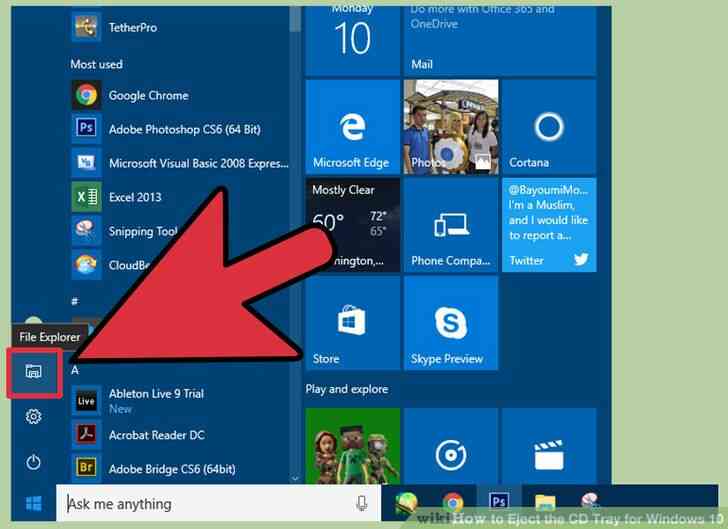Screen dimensions: 728x529
Task: Open the Twitter live tile
Action: (549, 225)
